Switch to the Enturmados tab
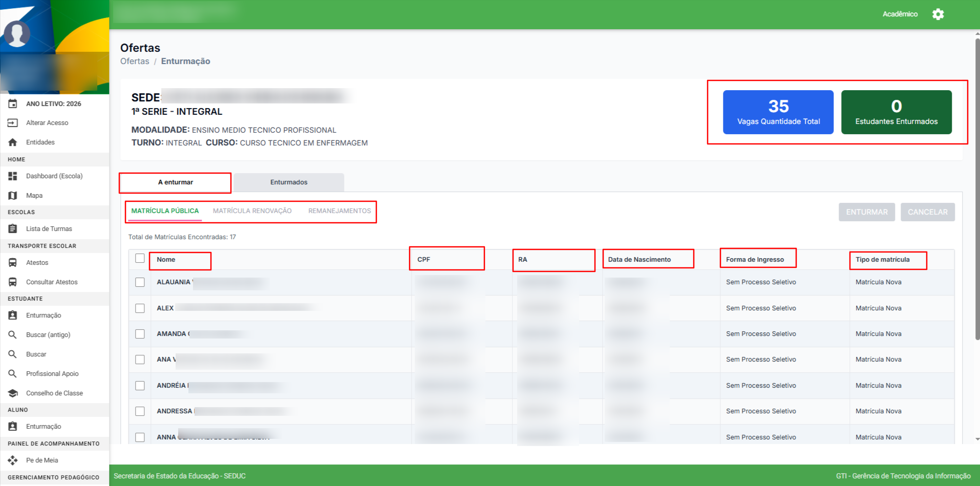 pos(289,182)
